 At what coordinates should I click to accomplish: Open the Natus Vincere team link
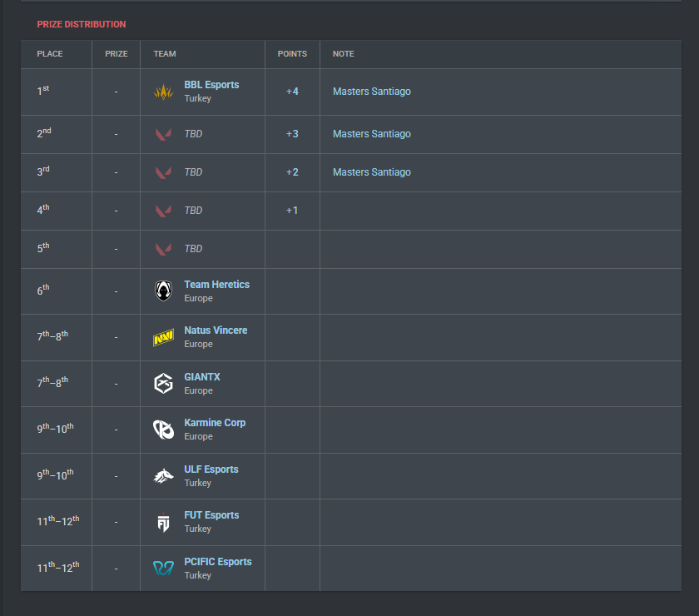[x=216, y=330]
